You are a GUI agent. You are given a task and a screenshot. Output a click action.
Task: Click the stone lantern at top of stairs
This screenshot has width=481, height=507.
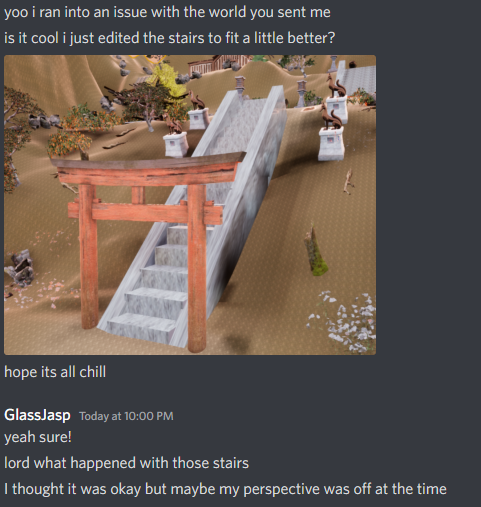point(240,87)
